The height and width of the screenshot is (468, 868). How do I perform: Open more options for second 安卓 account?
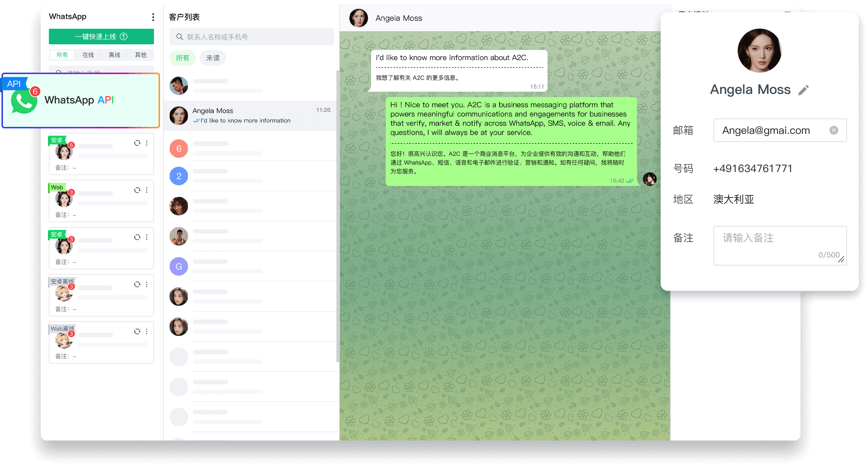[x=147, y=237]
